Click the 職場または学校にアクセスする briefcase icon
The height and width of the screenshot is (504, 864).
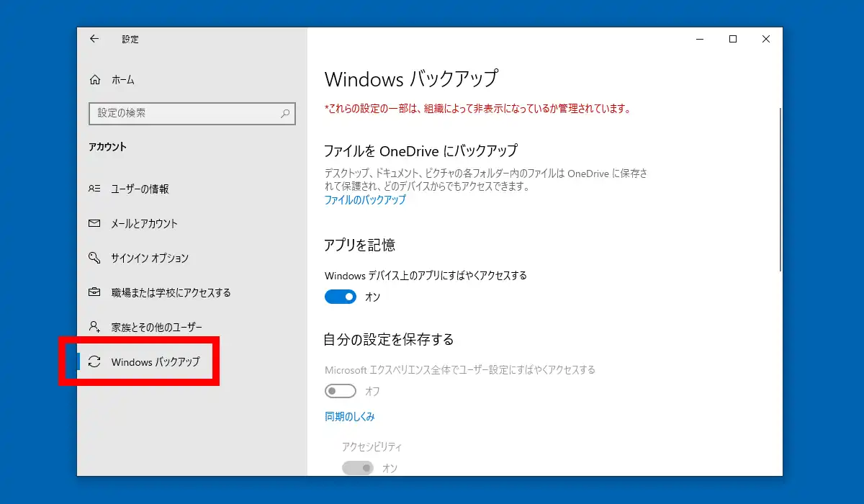click(94, 292)
